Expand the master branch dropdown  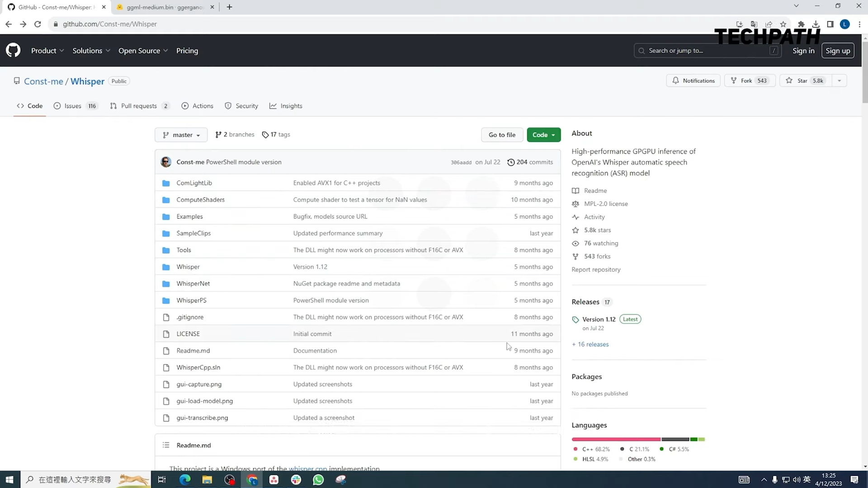[181, 135]
